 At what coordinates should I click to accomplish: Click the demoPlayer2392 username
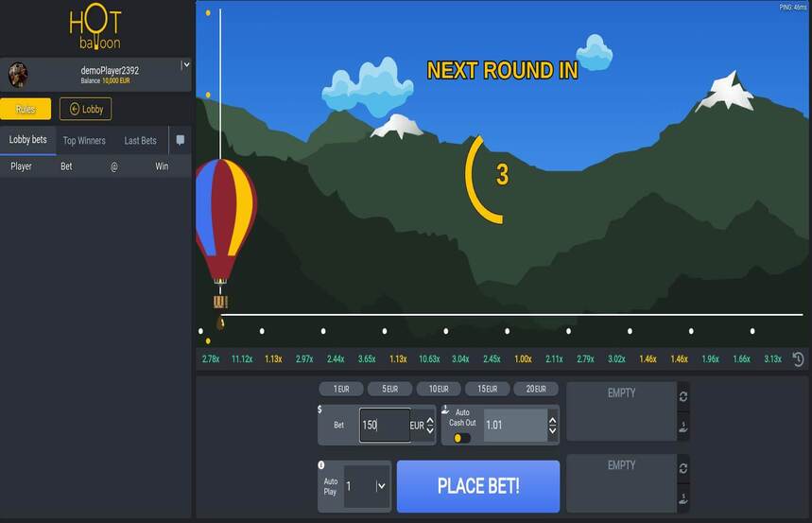(x=110, y=70)
